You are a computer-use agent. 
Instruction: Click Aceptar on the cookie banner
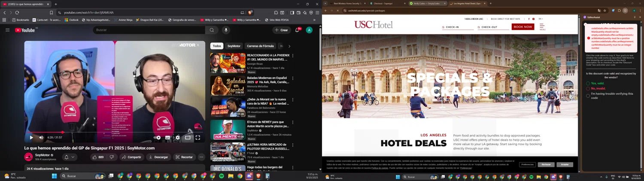pyautogui.click(x=565, y=164)
